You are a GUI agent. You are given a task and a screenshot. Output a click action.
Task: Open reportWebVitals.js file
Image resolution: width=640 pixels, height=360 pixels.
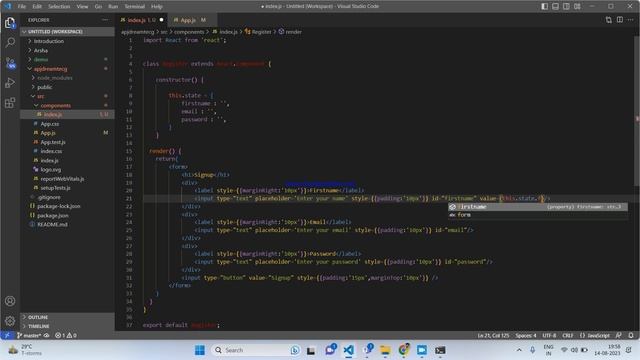[x=67, y=179]
